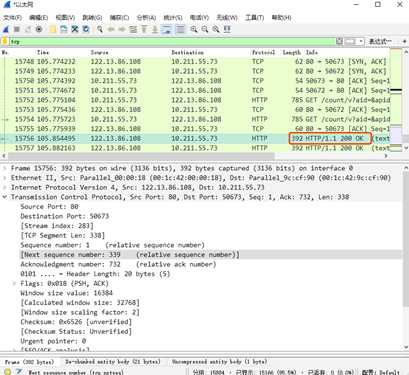This screenshot has height=375, width=409.
Task: Add a filter button with plus icon
Action: pos(404,41)
